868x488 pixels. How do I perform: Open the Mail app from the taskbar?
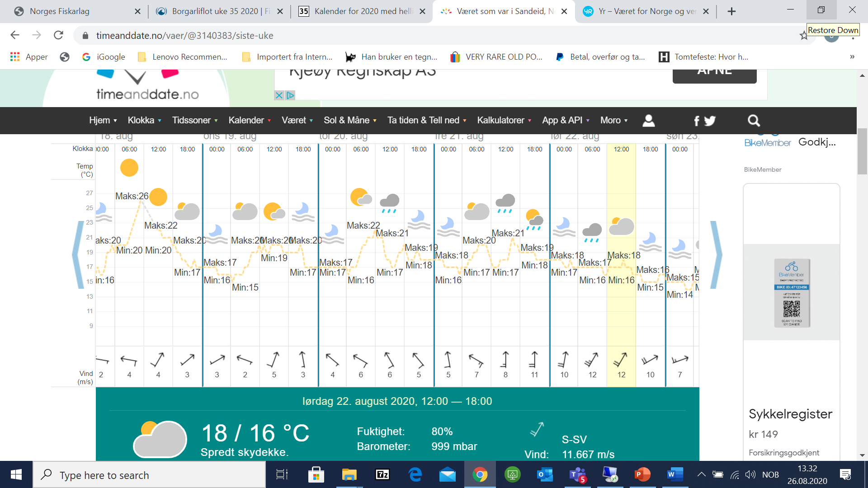448,474
